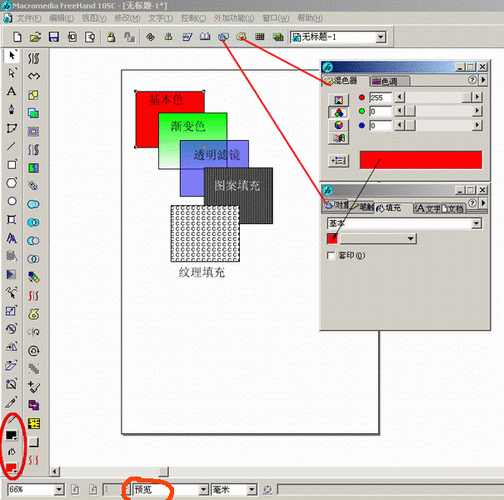Select the Pen tool

12,110
